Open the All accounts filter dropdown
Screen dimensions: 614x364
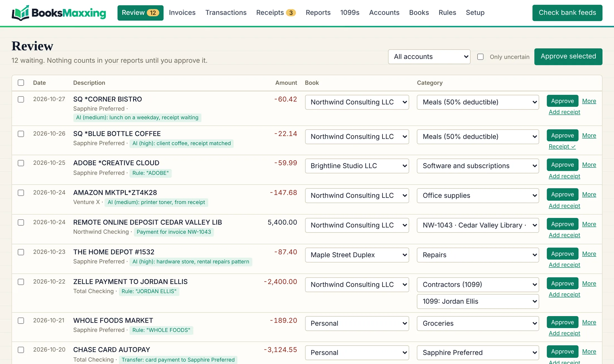click(429, 57)
